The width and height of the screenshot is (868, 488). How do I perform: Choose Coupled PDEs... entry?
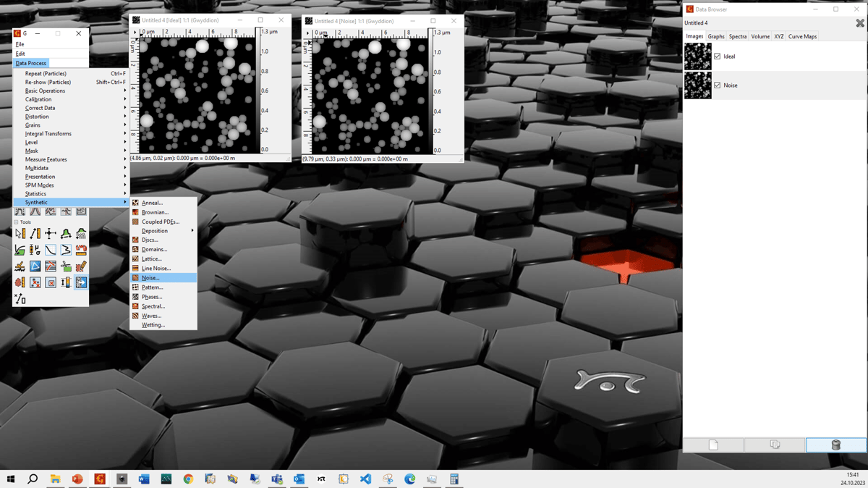pyautogui.click(x=163, y=222)
